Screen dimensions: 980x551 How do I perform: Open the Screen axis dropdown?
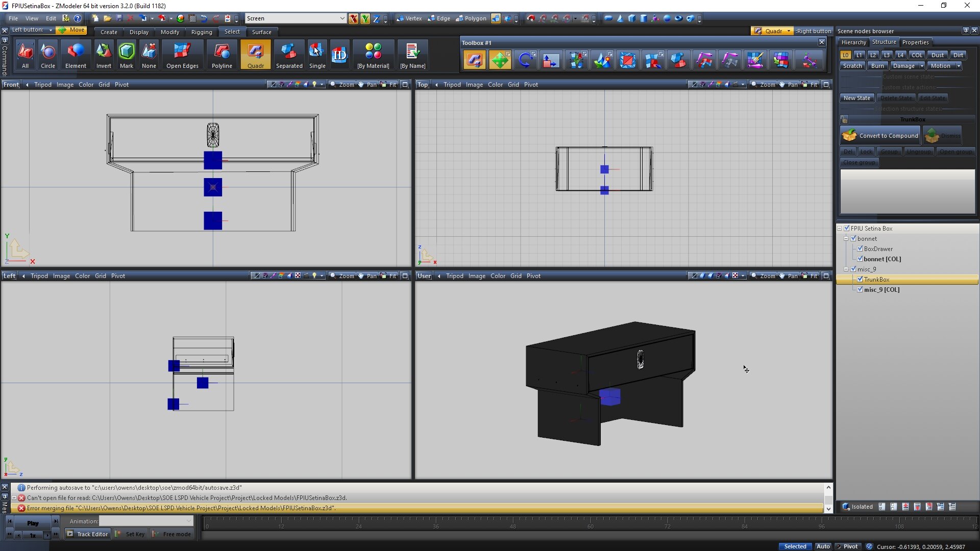tap(342, 18)
